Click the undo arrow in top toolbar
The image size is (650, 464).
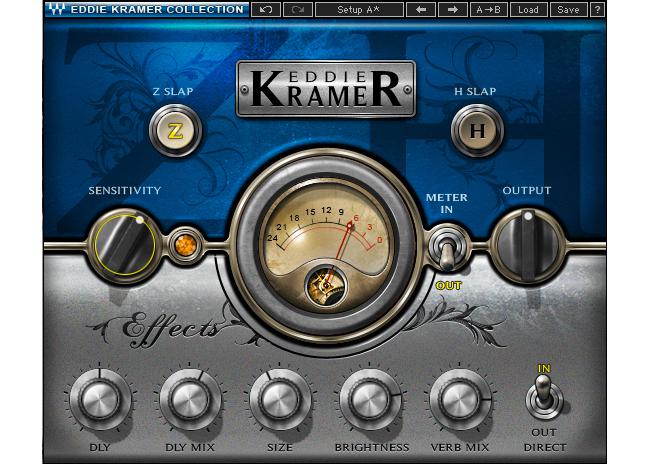click(x=265, y=10)
